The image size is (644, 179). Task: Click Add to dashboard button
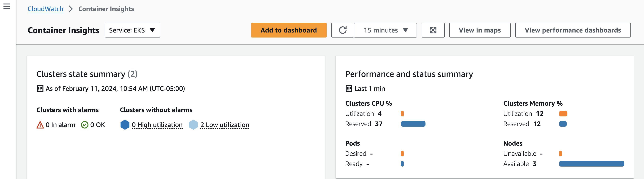[289, 30]
